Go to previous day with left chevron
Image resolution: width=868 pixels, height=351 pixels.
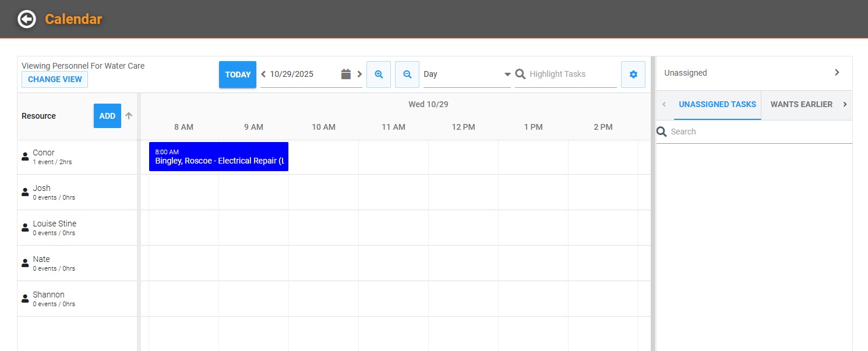[263, 74]
